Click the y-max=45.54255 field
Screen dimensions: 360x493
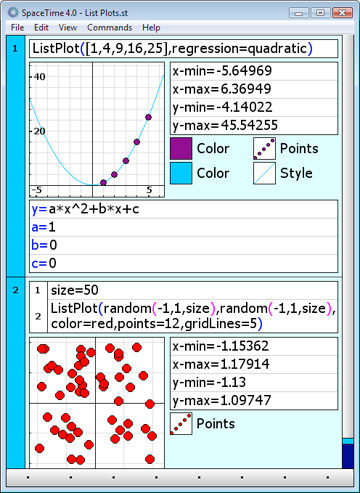pyautogui.click(x=254, y=126)
